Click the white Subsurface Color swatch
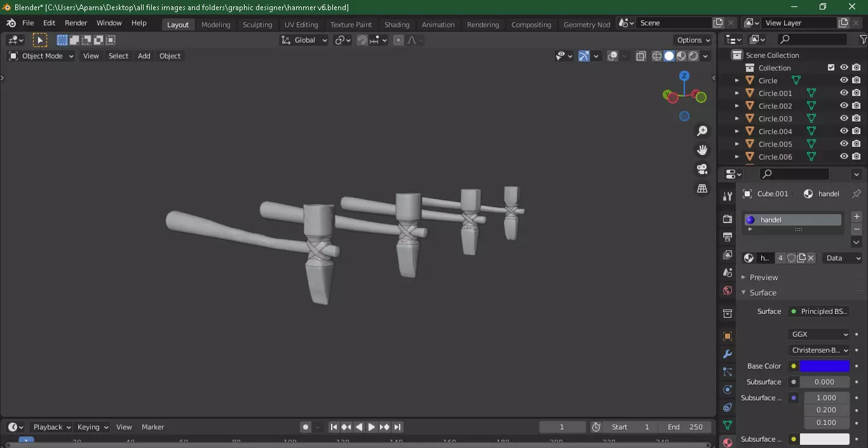Screen dimensions: 868x448 click(x=824, y=439)
